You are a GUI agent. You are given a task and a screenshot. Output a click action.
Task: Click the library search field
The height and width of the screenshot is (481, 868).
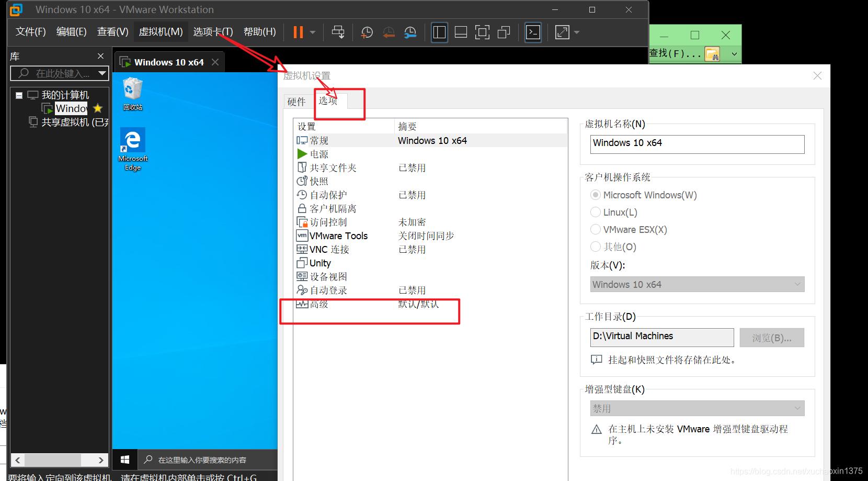point(54,73)
